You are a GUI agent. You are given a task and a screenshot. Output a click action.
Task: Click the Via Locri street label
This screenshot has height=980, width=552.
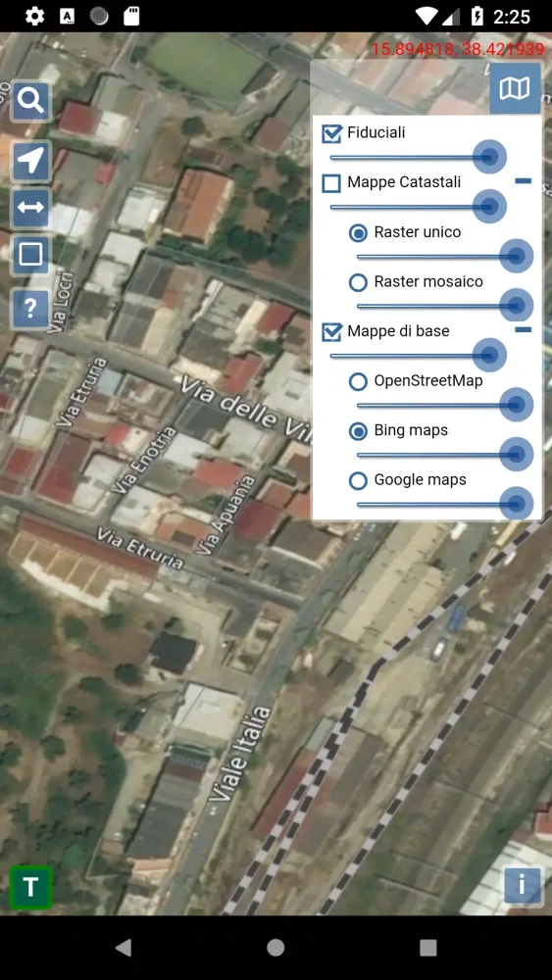coord(60,303)
